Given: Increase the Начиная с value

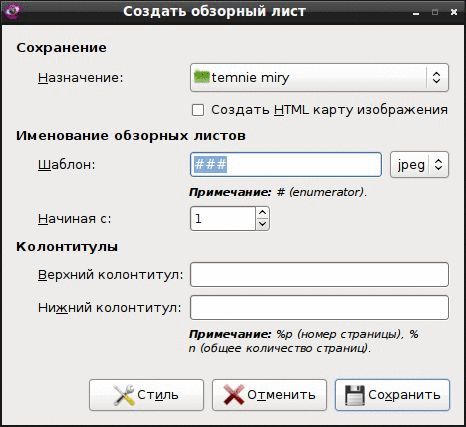Looking at the screenshot, I should (263, 212).
